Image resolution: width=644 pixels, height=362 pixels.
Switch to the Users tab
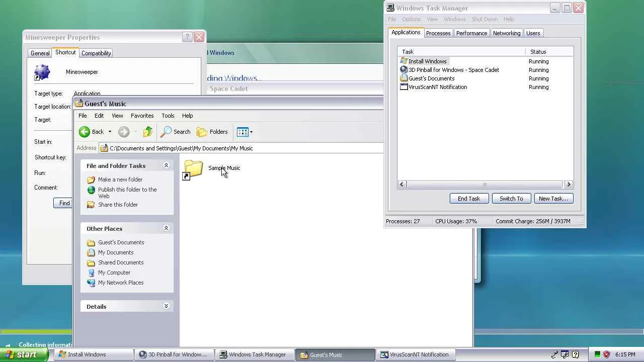point(533,33)
